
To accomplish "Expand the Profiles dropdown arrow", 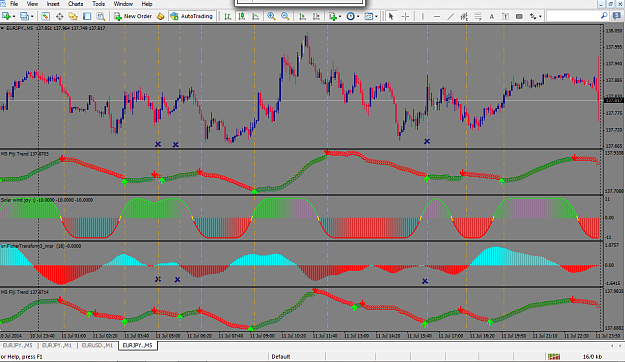I will click(x=32, y=16).
